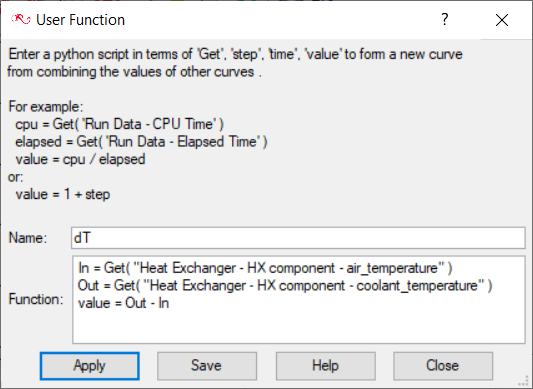Click the Close button at bottom

click(x=443, y=366)
